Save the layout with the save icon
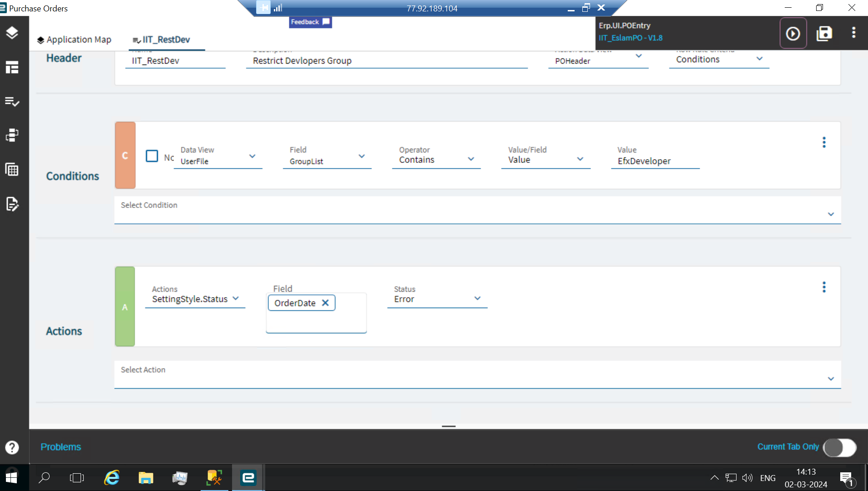 click(825, 33)
